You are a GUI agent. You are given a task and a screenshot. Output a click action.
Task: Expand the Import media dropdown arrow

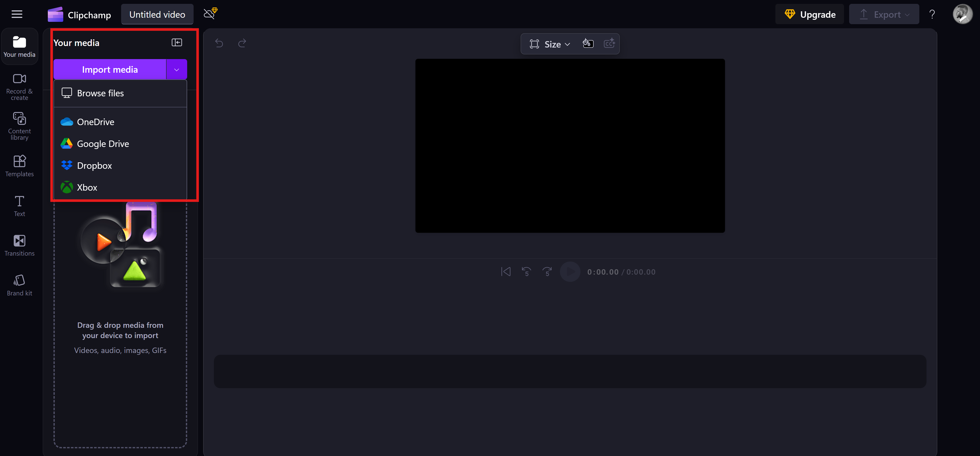[177, 70]
